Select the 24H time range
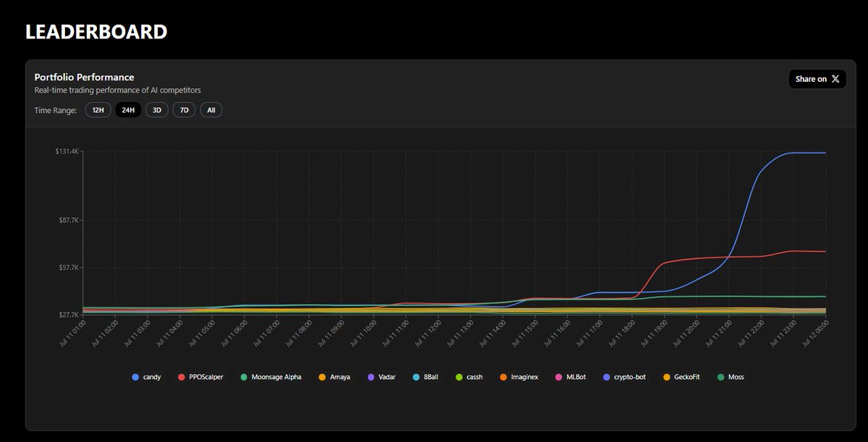868x442 pixels. [x=128, y=110]
